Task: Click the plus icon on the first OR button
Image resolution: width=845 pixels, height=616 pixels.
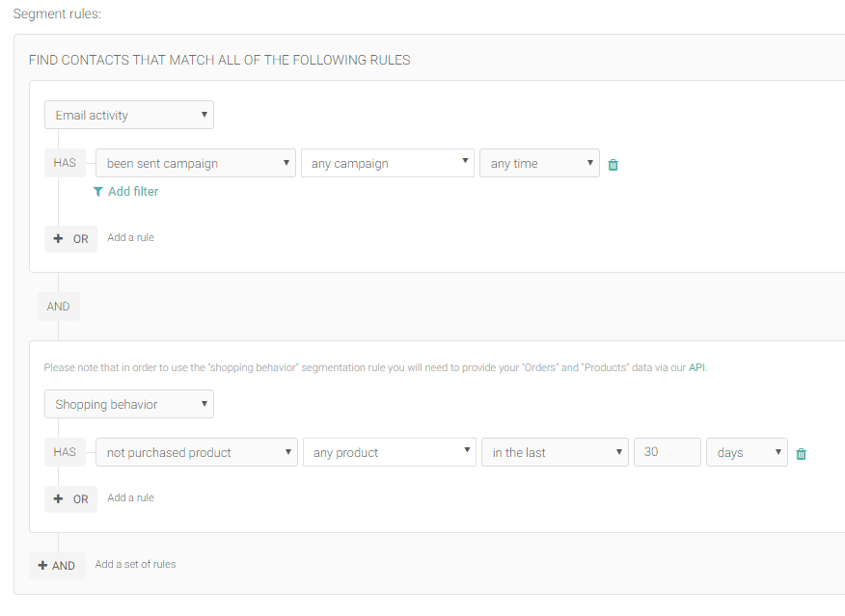Action: coord(58,238)
